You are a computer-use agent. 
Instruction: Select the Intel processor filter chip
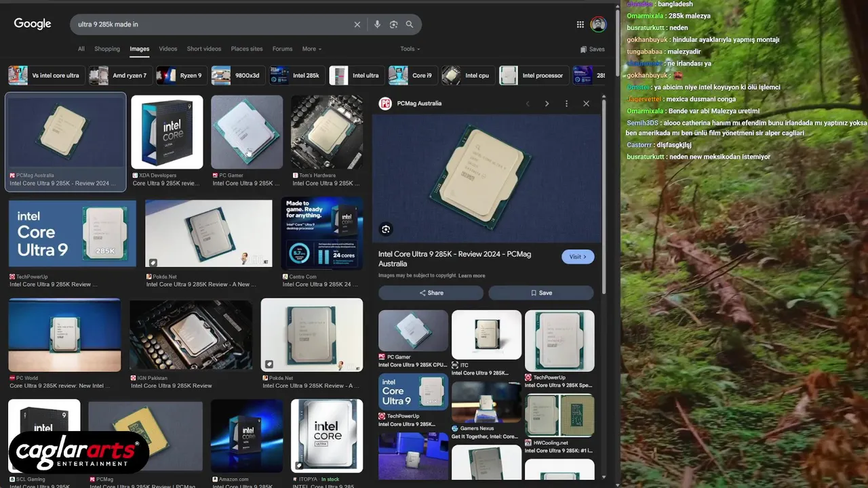pos(533,75)
